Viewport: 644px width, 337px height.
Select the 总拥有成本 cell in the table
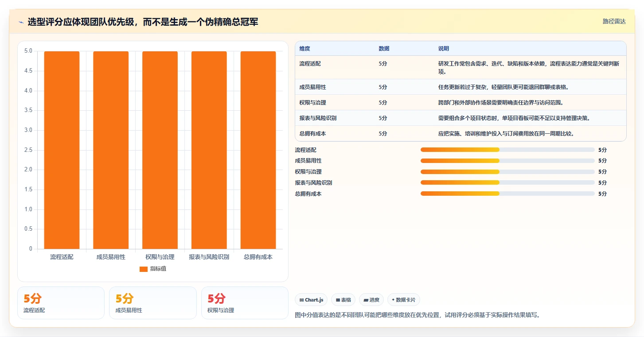(312, 134)
